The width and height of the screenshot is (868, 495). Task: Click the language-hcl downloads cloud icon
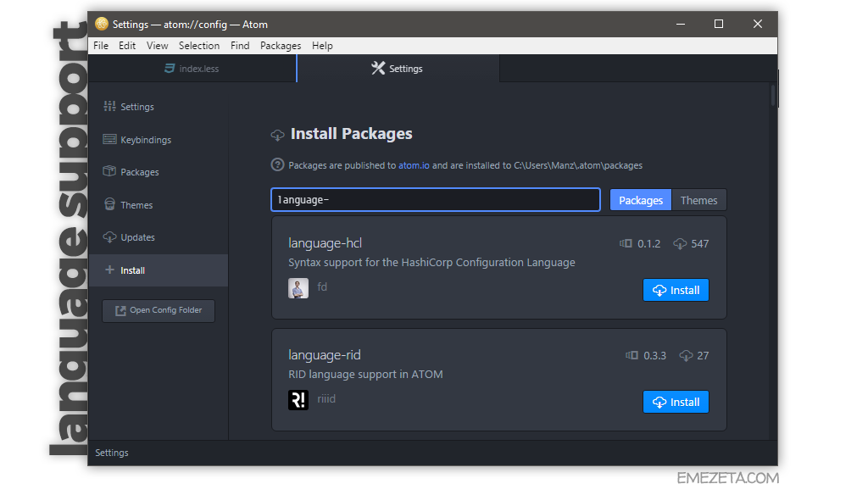(680, 243)
